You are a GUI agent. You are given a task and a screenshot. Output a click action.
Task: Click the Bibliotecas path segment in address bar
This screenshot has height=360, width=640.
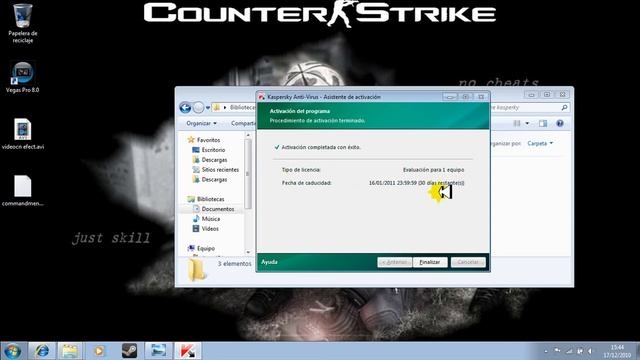pyautogui.click(x=242, y=107)
